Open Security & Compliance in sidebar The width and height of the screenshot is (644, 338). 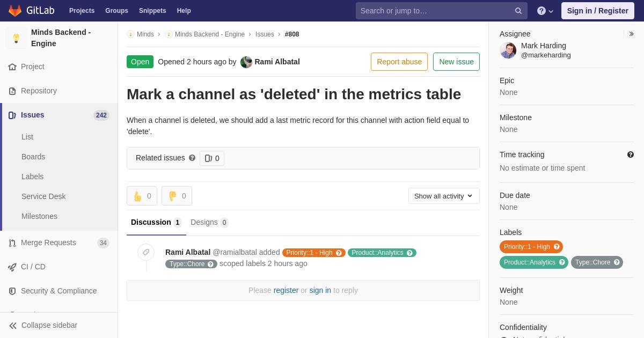pos(59,291)
